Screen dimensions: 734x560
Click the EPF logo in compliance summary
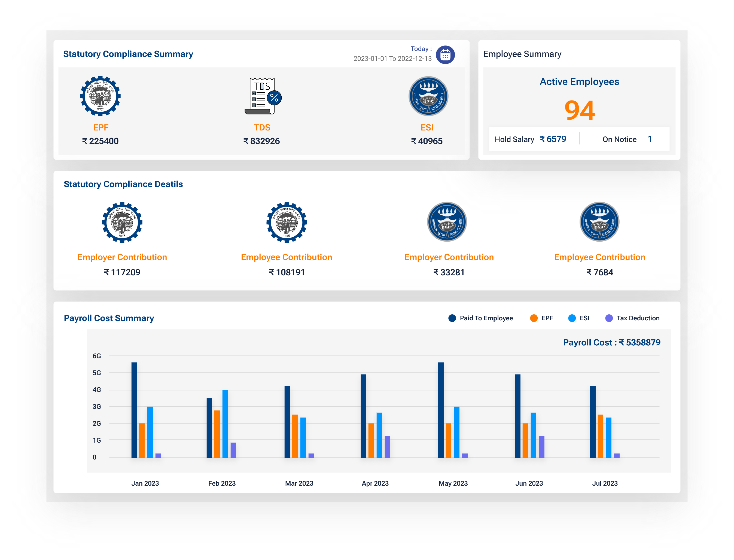tap(100, 96)
